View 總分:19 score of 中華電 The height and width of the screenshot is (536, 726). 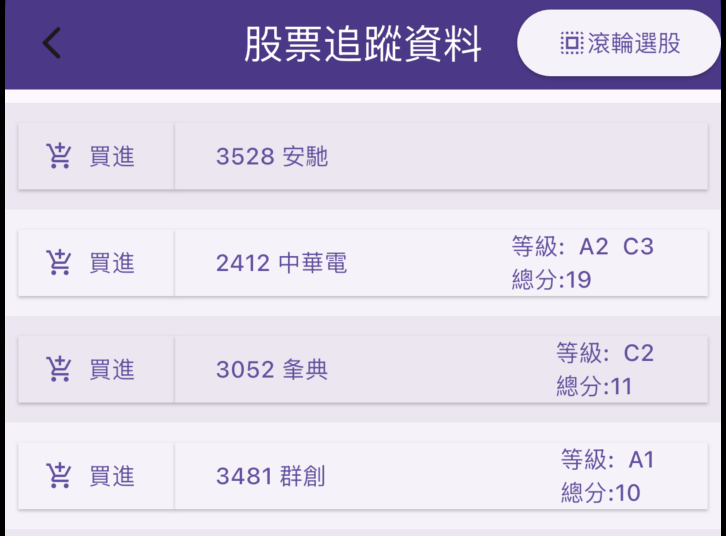tap(551, 280)
